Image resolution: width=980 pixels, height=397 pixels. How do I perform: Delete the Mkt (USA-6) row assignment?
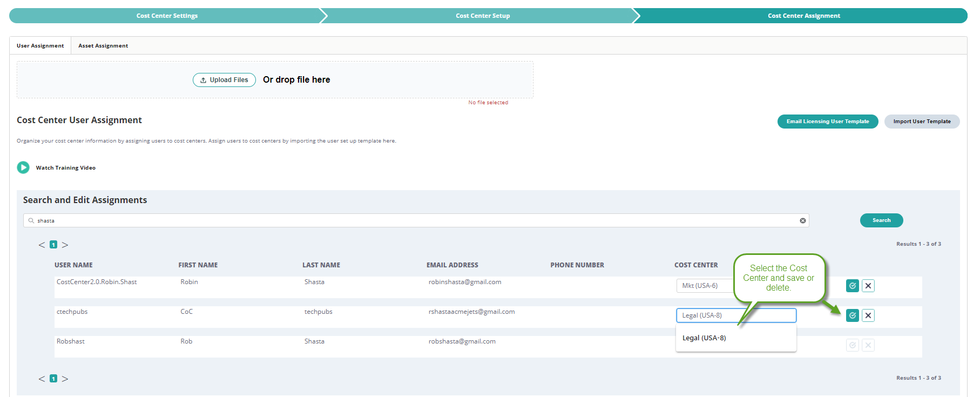coord(868,286)
